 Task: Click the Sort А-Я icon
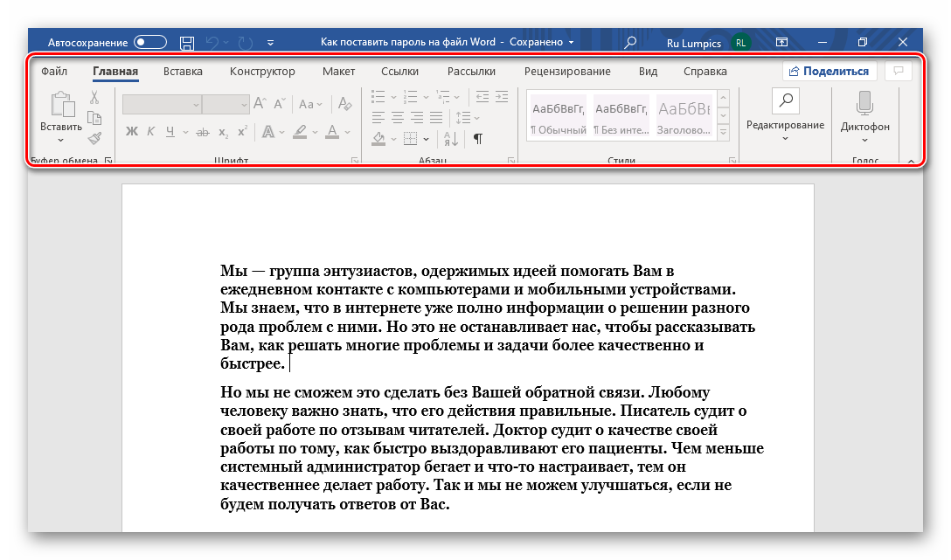(450, 138)
